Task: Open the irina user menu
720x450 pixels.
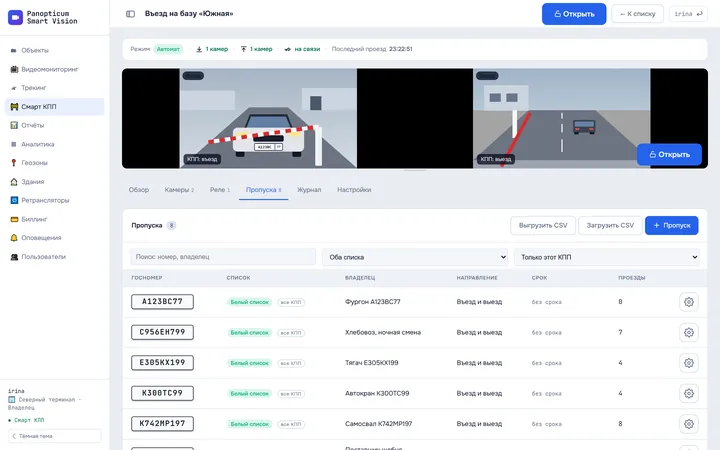Action: 688,14
